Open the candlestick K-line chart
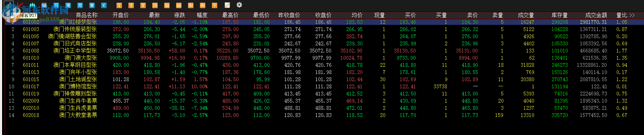The height and width of the screenshot is (135, 644). 32,5
